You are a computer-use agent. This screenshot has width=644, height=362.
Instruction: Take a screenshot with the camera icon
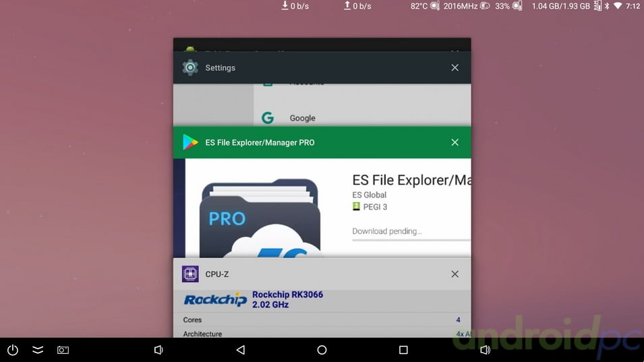click(x=63, y=350)
